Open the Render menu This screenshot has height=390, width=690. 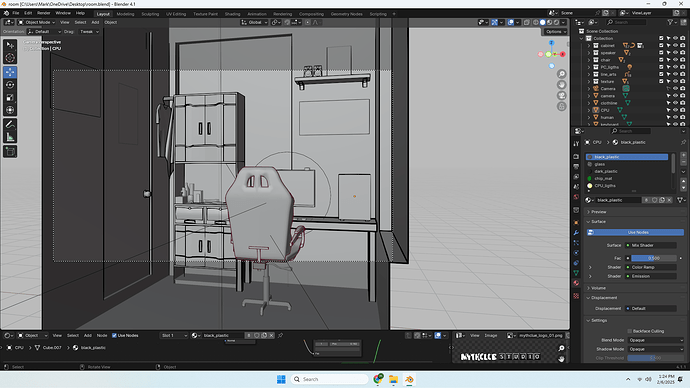[x=44, y=13]
